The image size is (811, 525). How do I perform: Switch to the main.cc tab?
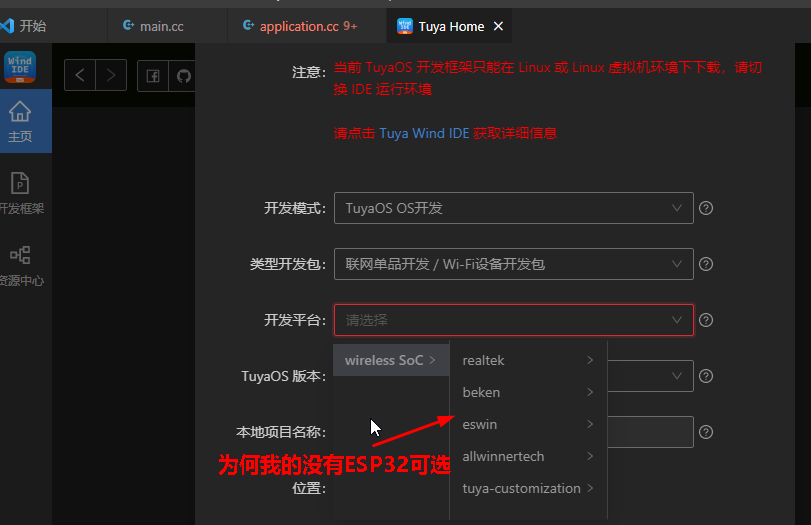coord(167,26)
